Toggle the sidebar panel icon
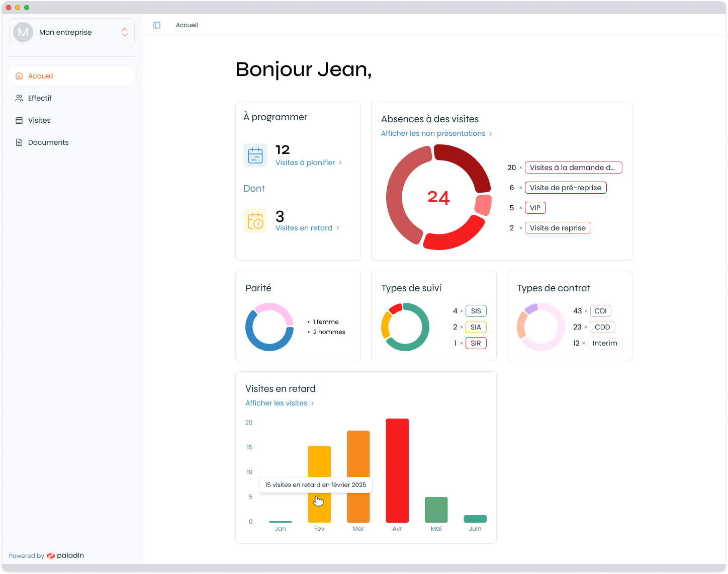 tap(157, 25)
